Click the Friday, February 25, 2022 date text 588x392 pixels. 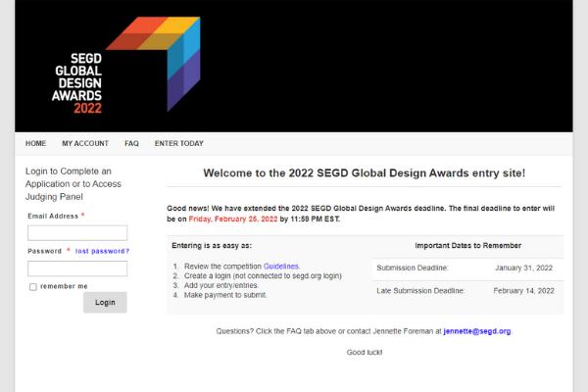pos(233,220)
